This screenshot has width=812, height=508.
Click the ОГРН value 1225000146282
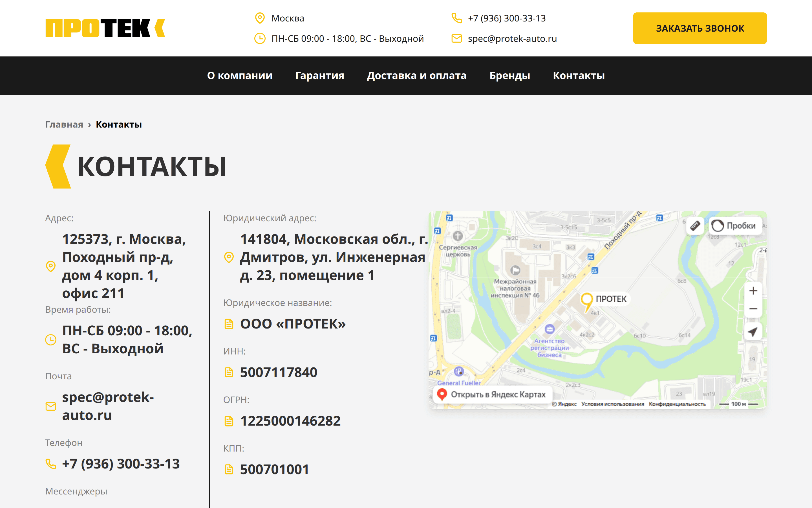(290, 421)
